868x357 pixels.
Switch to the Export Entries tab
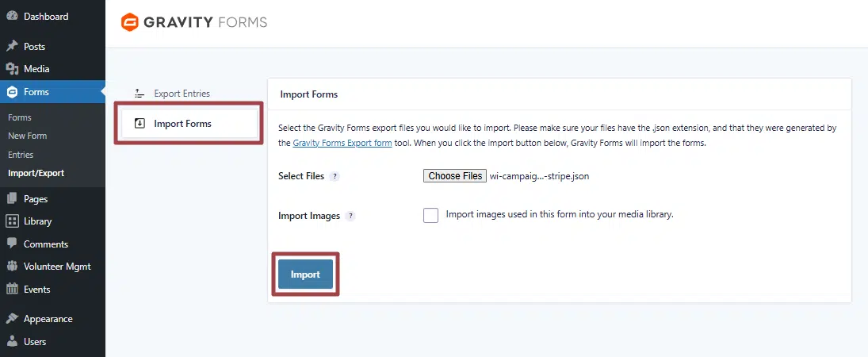tap(181, 94)
